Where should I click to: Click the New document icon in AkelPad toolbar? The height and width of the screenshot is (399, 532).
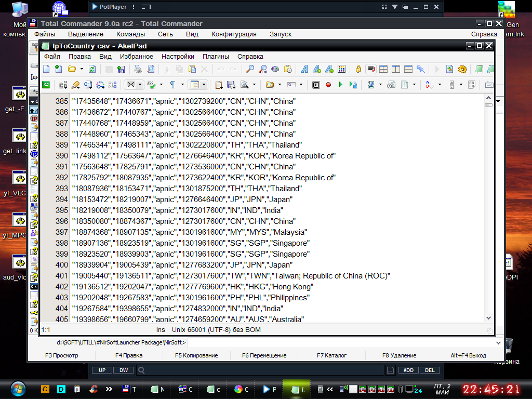point(46,69)
